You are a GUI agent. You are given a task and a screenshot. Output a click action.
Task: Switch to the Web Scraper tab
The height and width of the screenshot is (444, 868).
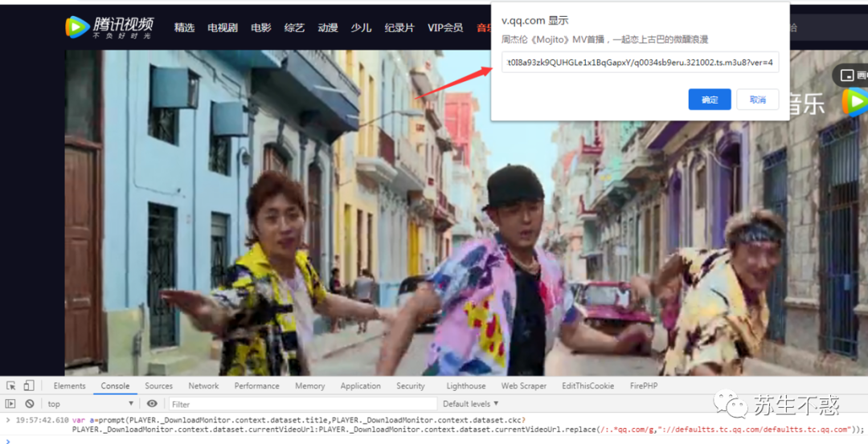pos(524,386)
